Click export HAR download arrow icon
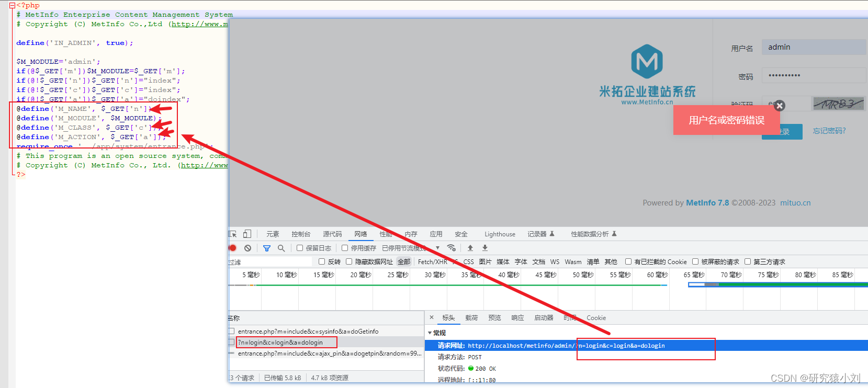 pyautogui.click(x=485, y=248)
